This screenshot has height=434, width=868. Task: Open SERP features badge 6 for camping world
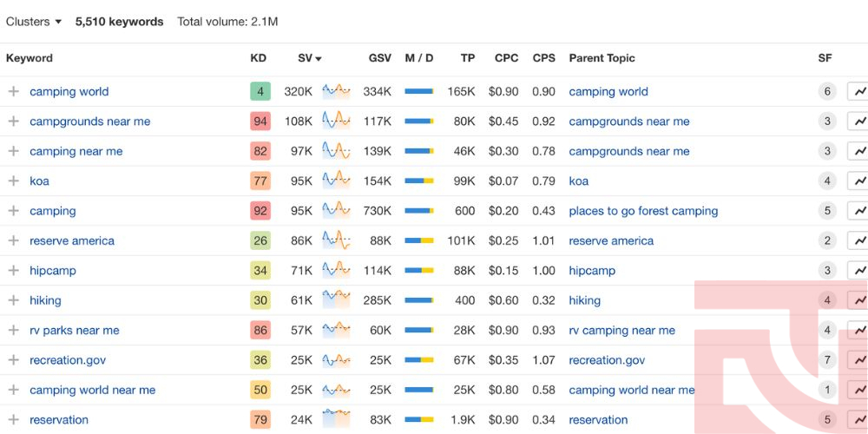click(x=827, y=91)
